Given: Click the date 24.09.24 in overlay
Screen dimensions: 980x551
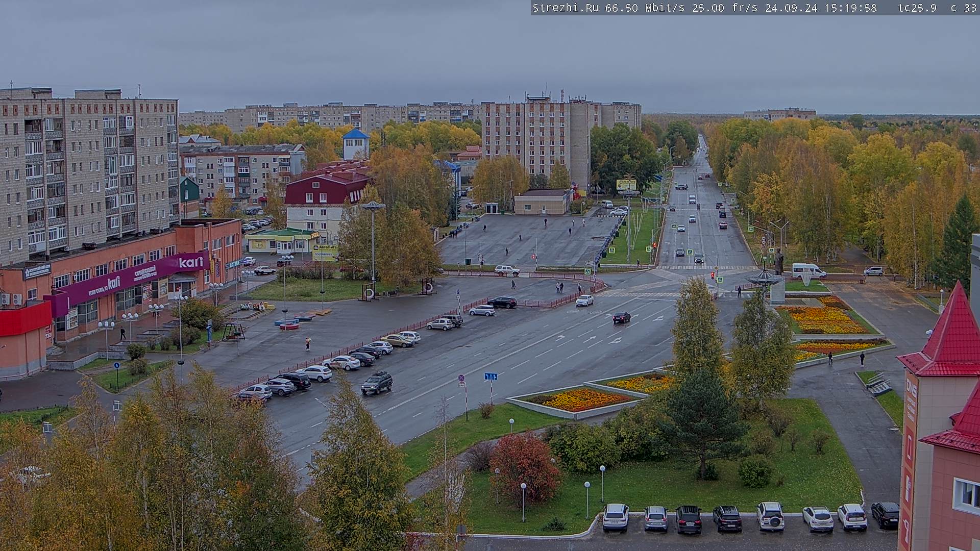Looking at the screenshot, I should 791,8.
